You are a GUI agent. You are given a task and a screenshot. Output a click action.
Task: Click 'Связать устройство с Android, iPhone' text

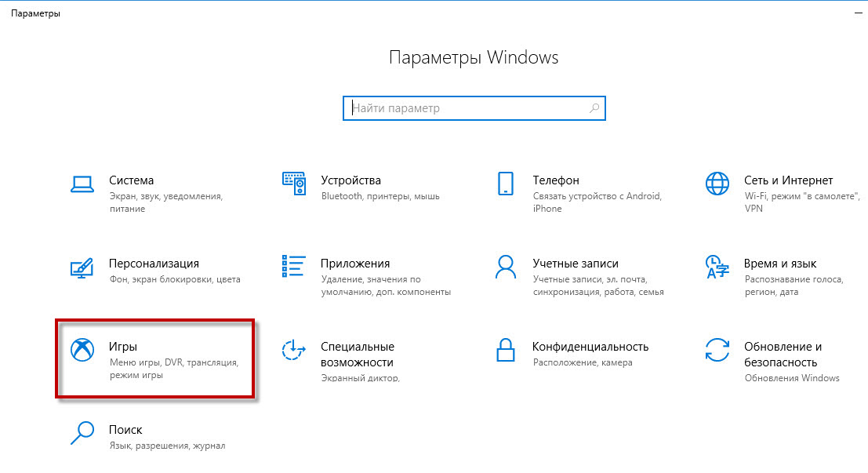pos(597,202)
